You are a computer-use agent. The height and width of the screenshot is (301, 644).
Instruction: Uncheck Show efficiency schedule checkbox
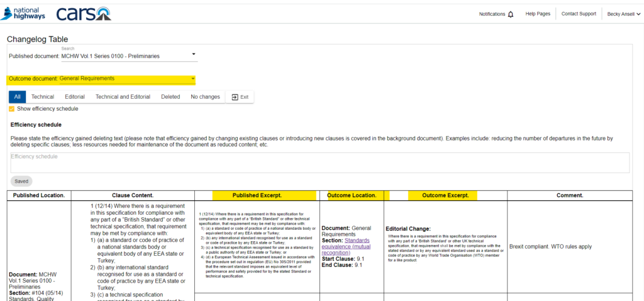11,109
